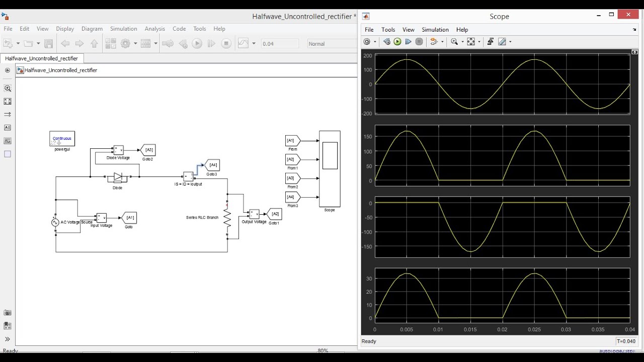Toggle sample time display arrows icon

[8, 115]
